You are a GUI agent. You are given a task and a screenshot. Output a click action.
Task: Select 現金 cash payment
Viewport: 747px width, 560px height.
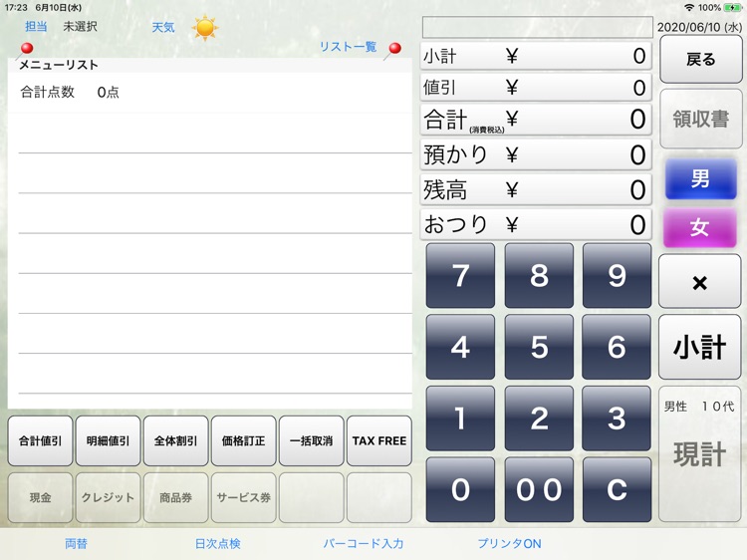(40, 497)
